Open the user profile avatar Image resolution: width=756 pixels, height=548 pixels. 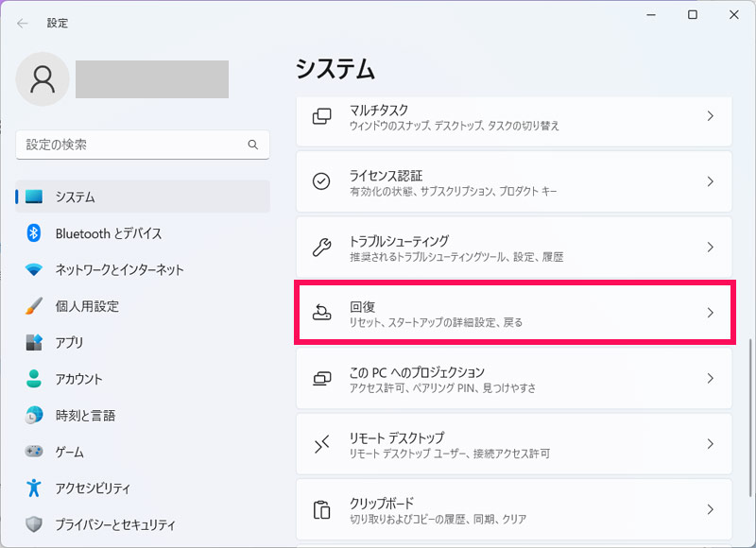tap(43, 79)
